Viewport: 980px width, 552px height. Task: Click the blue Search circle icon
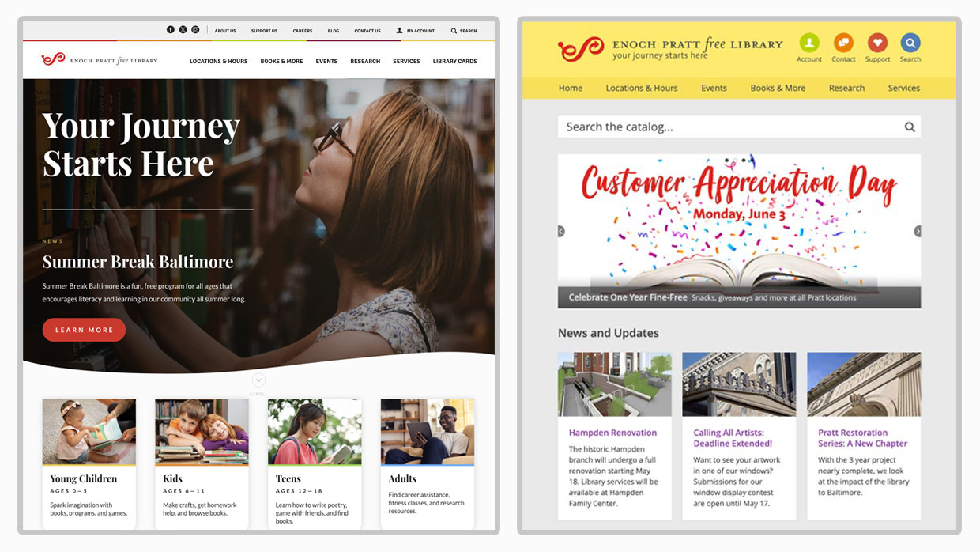(910, 43)
